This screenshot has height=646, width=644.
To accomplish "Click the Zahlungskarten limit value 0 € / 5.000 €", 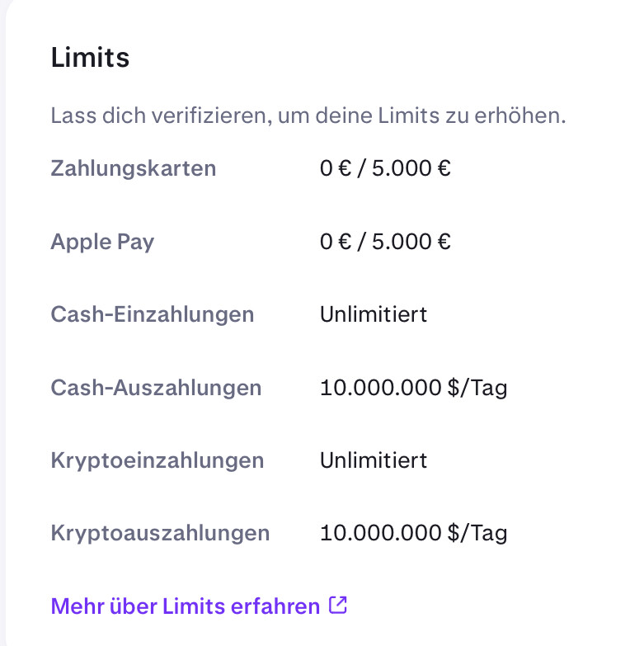I will (x=385, y=168).
